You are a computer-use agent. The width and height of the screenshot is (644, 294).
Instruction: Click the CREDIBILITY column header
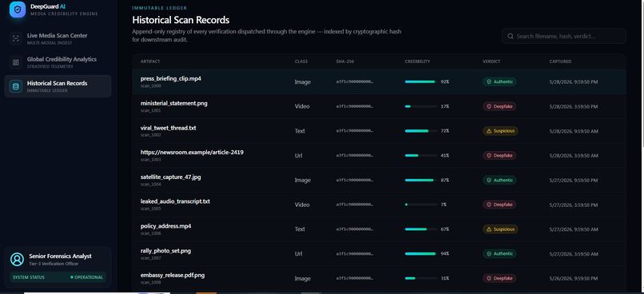[417, 62]
